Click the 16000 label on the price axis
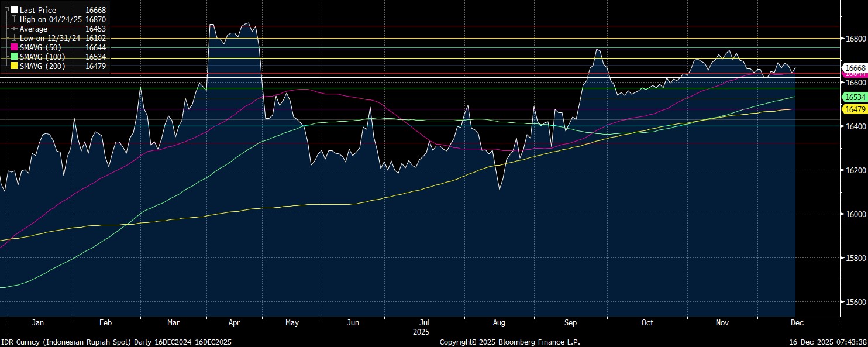Image resolution: width=868 pixels, height=347 pixels. coord(854,214)
